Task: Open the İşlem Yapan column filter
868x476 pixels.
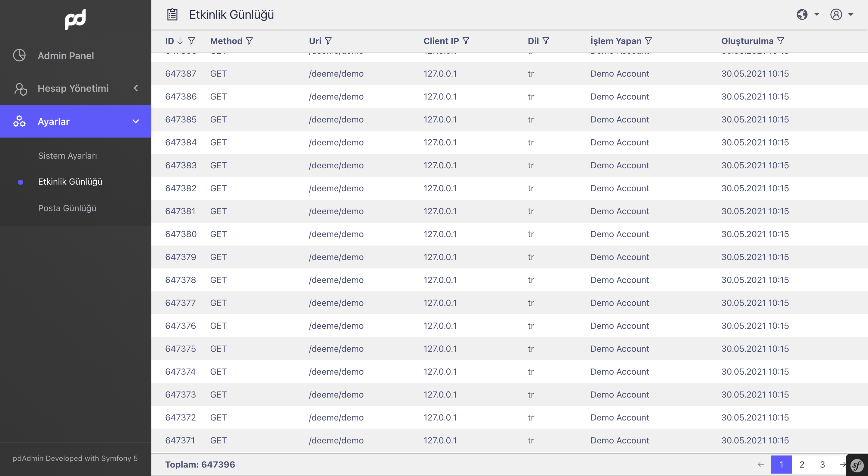Action: (x=648, y=41)
